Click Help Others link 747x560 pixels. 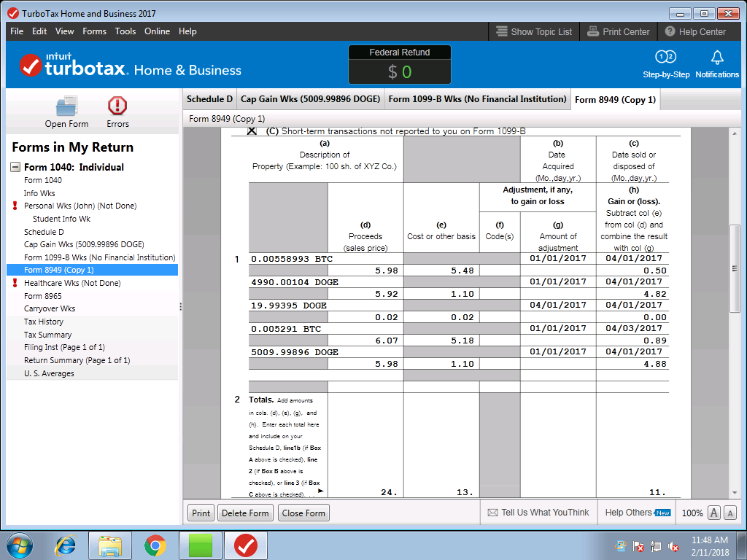628,513
